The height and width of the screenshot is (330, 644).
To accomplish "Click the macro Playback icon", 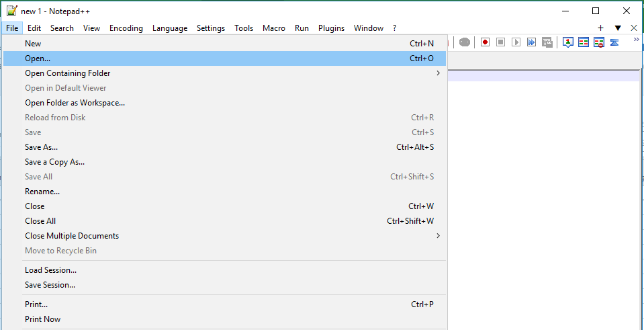I will [516, 42].
